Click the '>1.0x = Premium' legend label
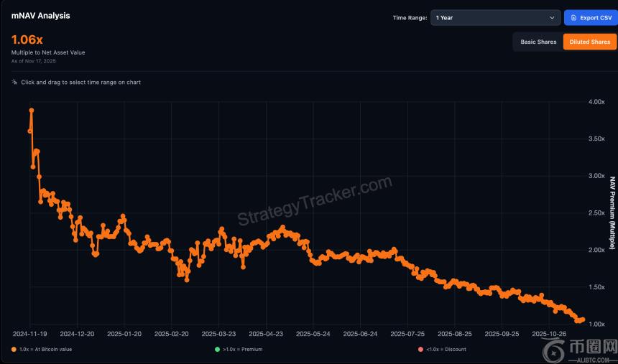 242,350
